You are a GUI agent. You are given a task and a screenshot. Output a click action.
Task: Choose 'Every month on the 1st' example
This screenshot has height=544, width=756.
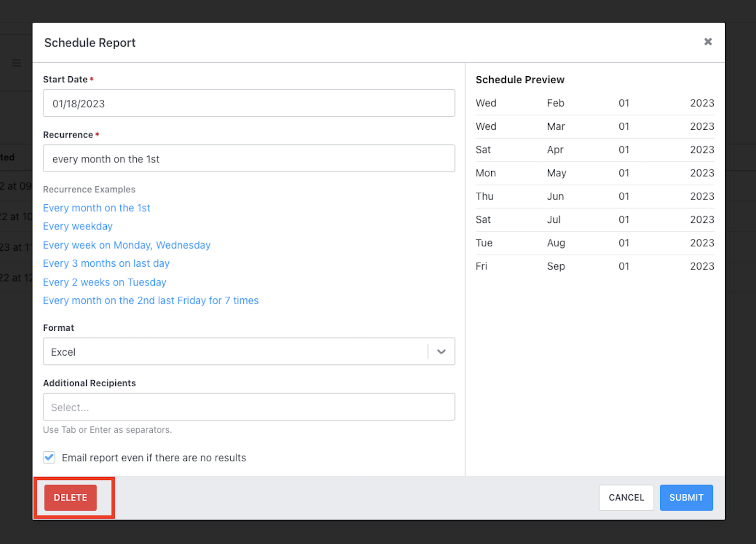(x=96, y=208)
